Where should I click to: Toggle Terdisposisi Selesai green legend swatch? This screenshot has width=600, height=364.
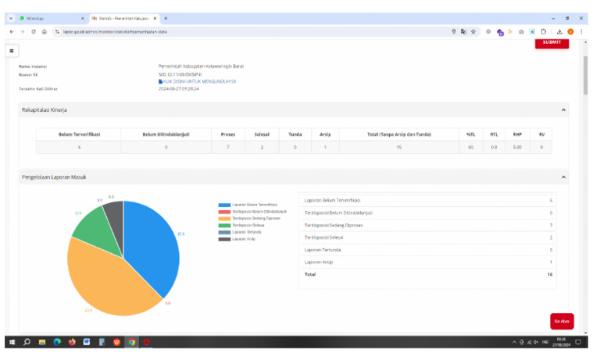[224, 226]
